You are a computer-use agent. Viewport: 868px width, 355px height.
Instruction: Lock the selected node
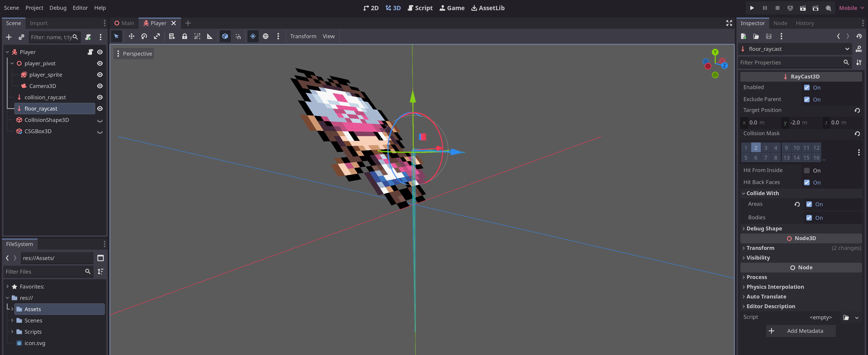(185, 36)
